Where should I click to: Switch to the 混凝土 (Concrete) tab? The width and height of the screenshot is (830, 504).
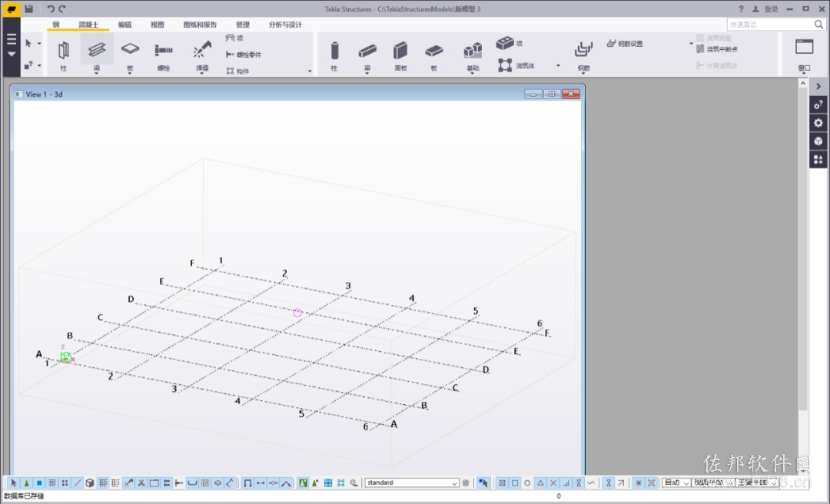pyautogui.click(x=88, y=25)
